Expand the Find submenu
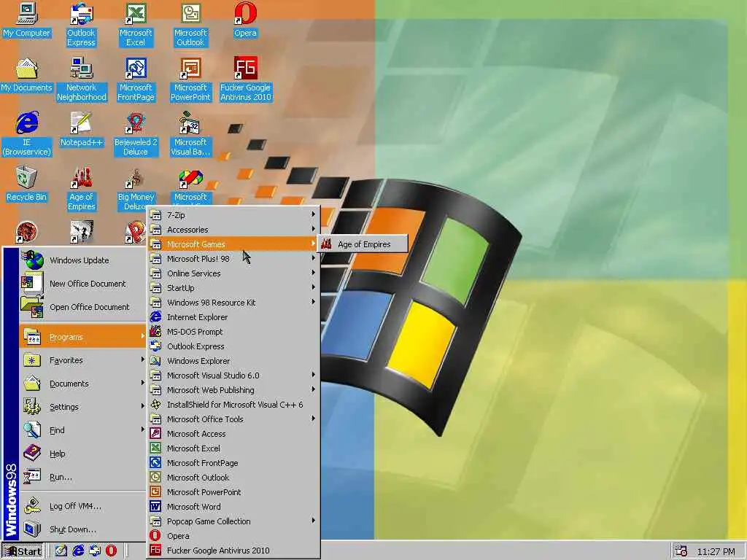Screen dimensions: 747x560 (x=83, y=430)
